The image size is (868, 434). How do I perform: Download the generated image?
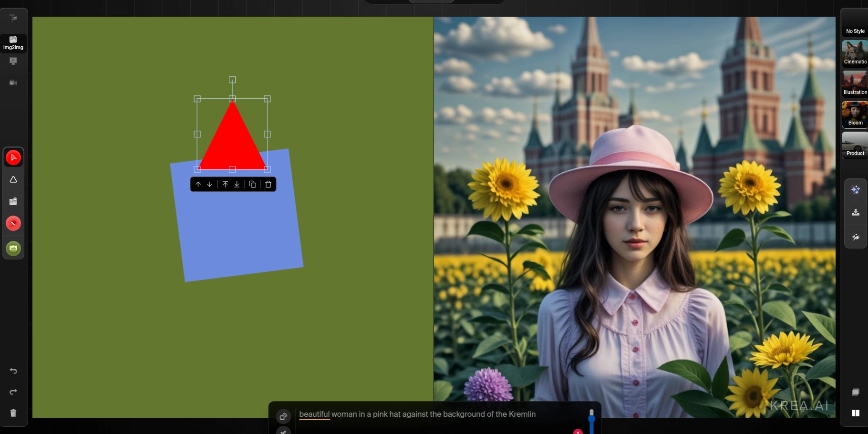tap(856, 213)
